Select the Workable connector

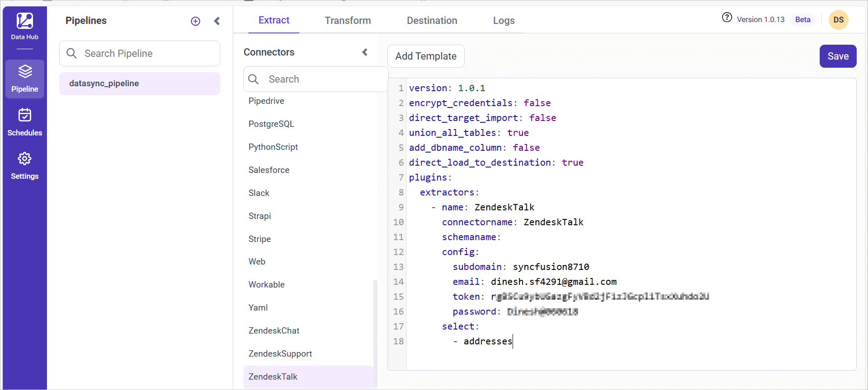tap(266, 285)
